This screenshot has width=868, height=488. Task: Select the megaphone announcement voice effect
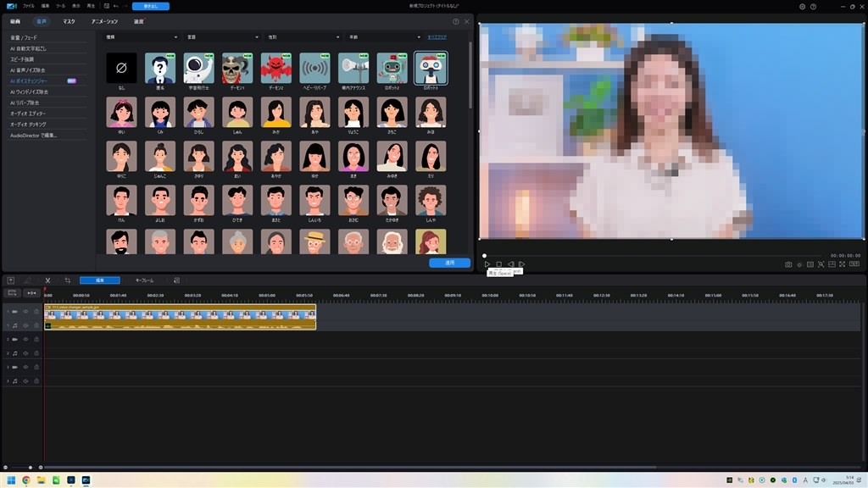coord(353,68)
